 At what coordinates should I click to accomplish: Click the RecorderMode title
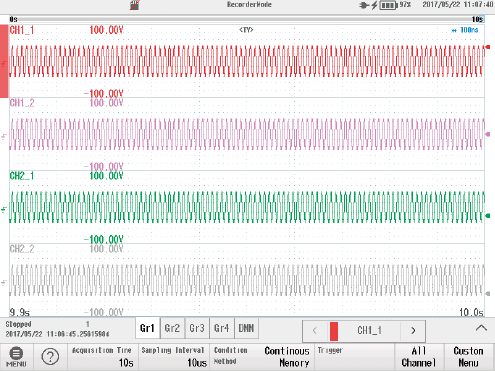pos(249,5)
